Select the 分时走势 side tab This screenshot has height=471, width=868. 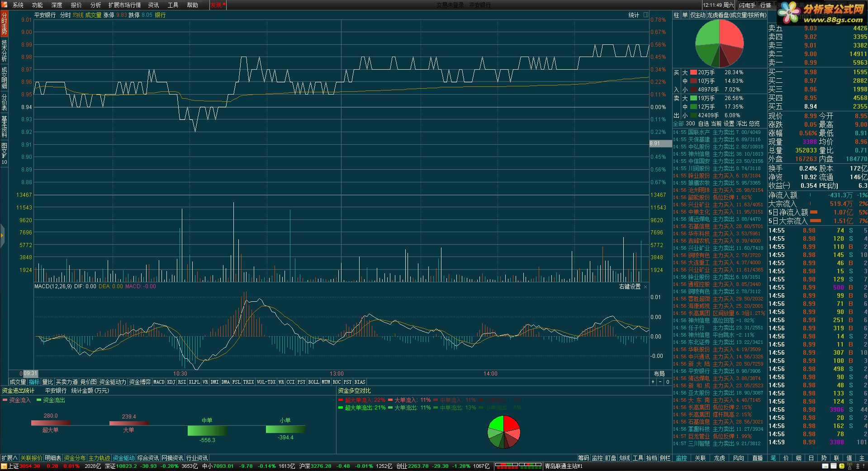(4, 24)
